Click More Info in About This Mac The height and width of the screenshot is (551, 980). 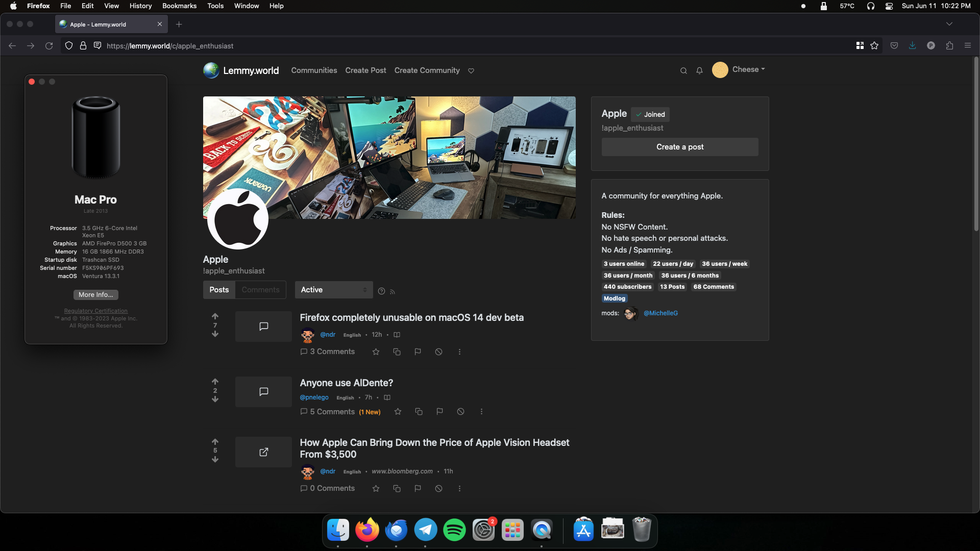coord(96,295)
